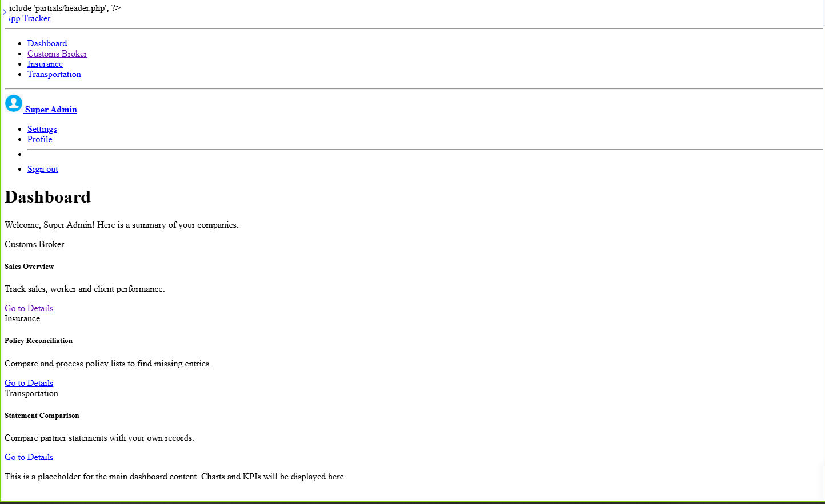The image size is (825, 504).
Task: Open Go to Details under Policy Reconciliation
Action: 29,383
